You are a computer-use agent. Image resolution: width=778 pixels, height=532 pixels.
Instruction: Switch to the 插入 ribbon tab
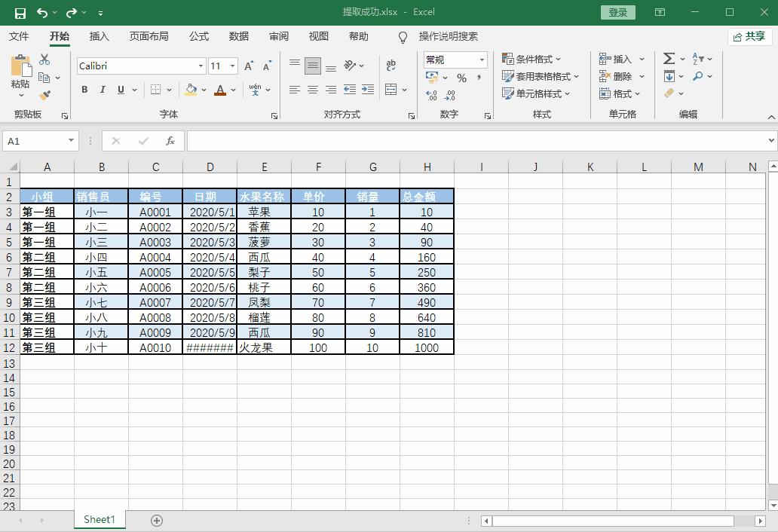pos(99,36)
